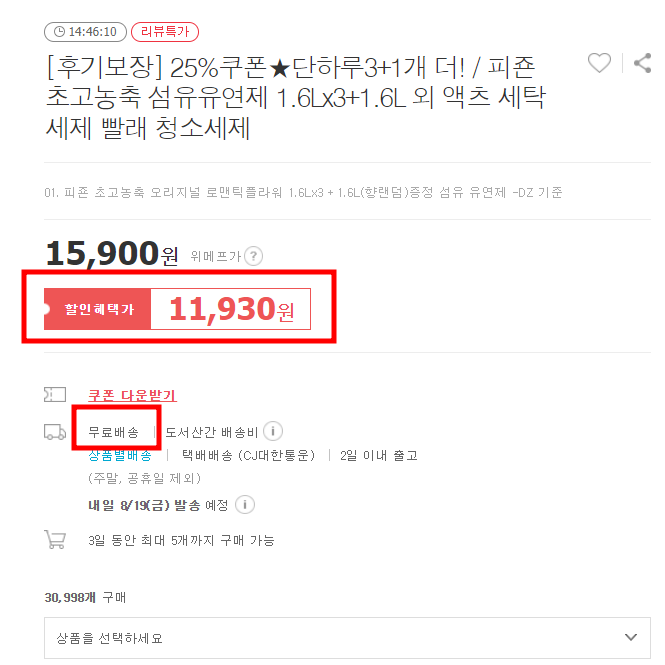Click the 할인혜택가 red label
The image size is (665, 665).
(98, 309)
